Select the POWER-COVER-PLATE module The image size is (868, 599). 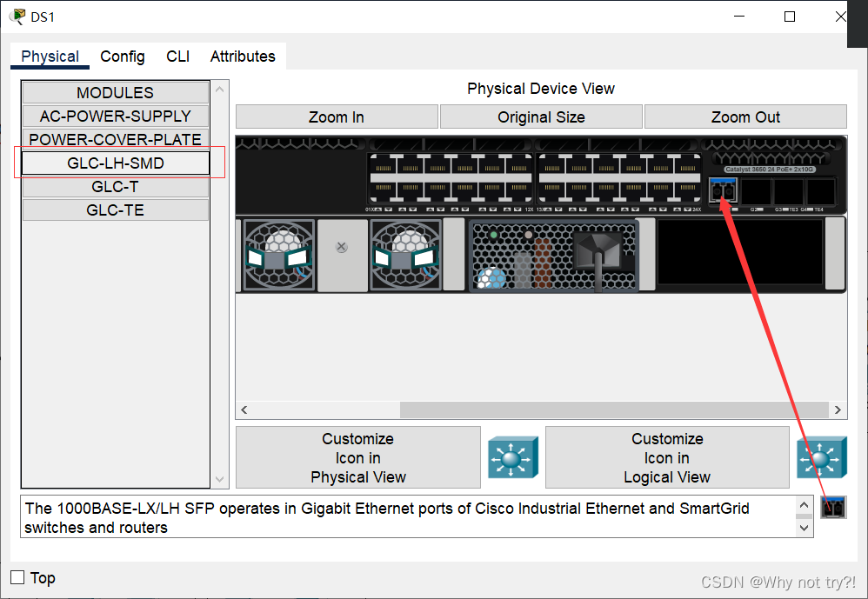click(115, 139)
